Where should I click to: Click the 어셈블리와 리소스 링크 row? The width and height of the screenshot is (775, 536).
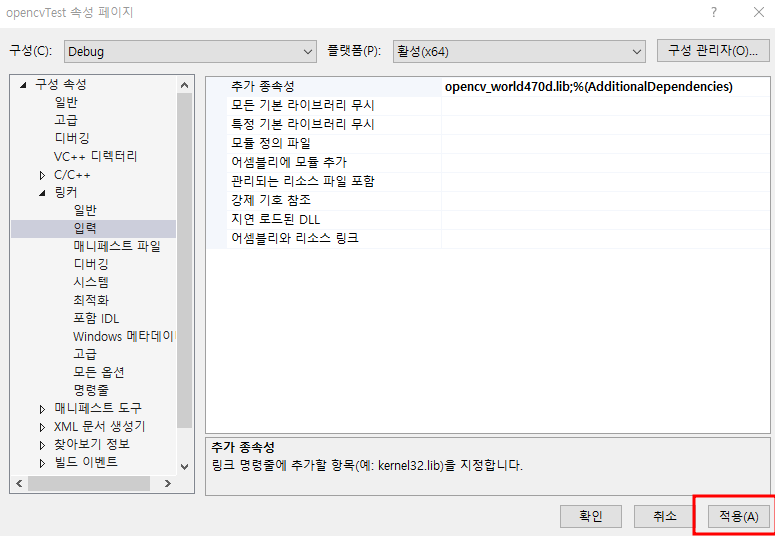488,239
